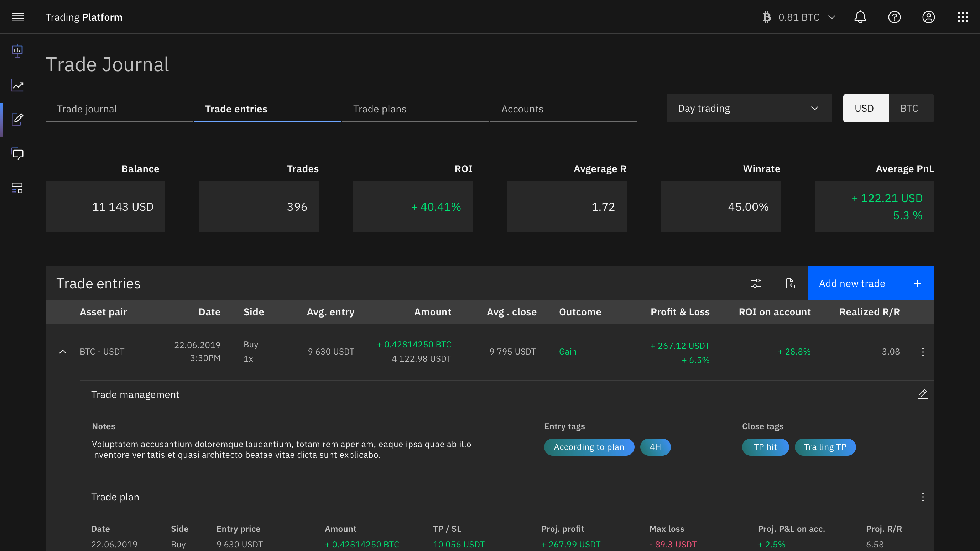Switch currency display to USD

pyautogui.click(x=865, y=108)
